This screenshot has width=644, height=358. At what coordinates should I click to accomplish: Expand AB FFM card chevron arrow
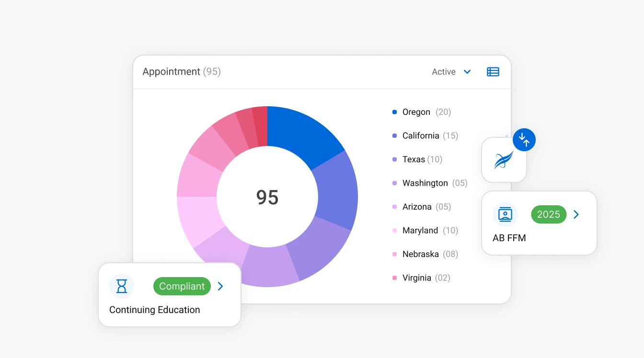576,214
